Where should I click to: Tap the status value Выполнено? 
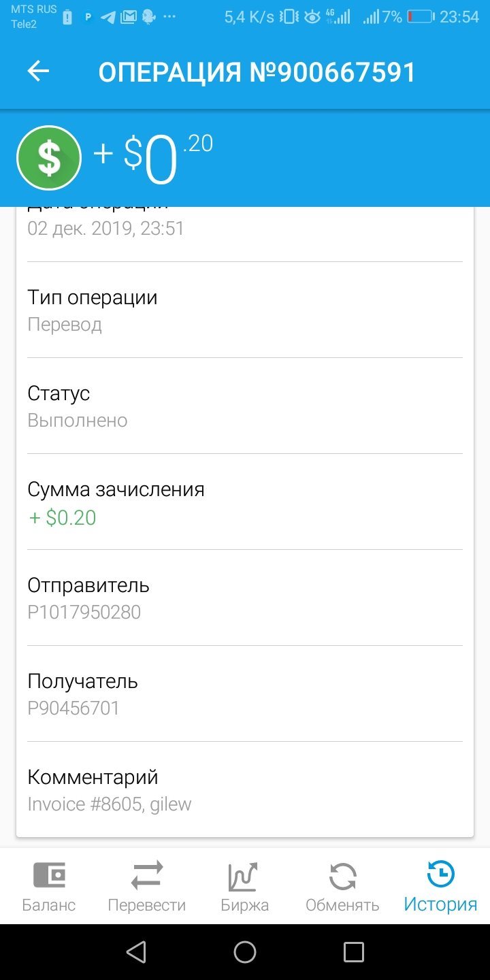click(78, 420)
